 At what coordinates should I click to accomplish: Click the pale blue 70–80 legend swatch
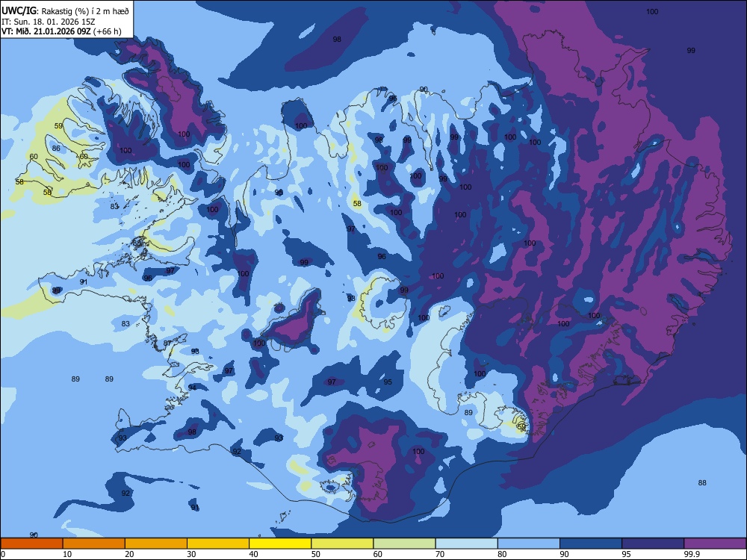pyautogui.click(x=466, y=544)
